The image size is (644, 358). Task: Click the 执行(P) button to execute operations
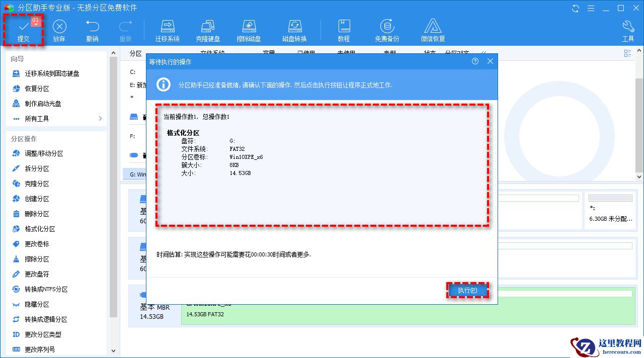point(467,290)
